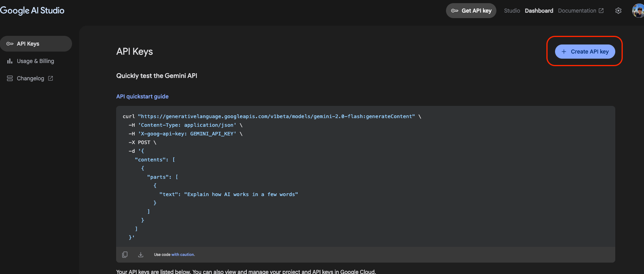Click the key icon in Get API key button
The width and height of the screenshot is (644, 274).
(x=455, y=11)
